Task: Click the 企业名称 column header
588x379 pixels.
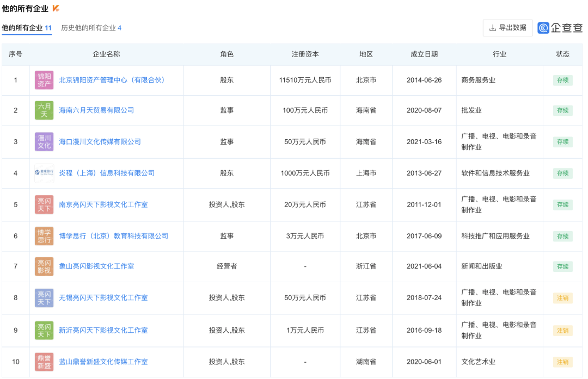Action: [106, 54]
